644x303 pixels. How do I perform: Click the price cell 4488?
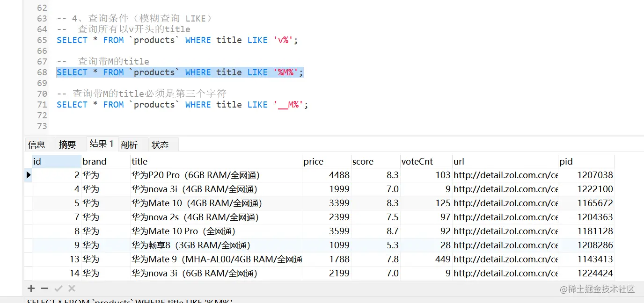[327, 175]
